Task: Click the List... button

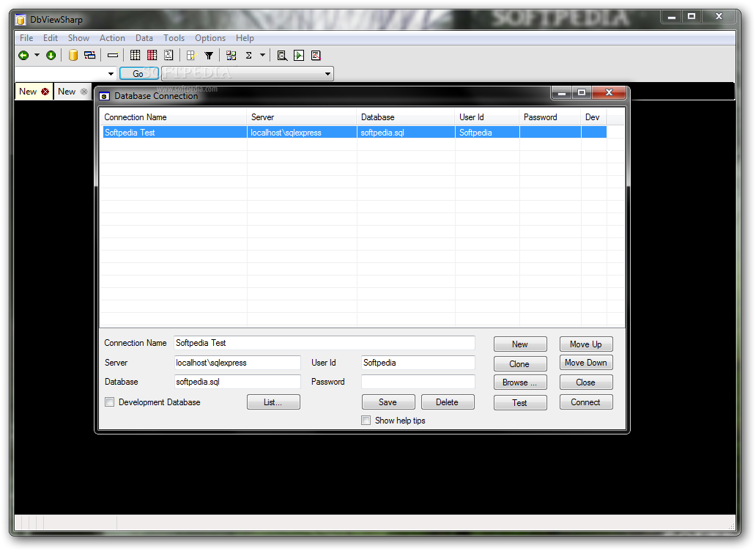Action: (273, 402)
